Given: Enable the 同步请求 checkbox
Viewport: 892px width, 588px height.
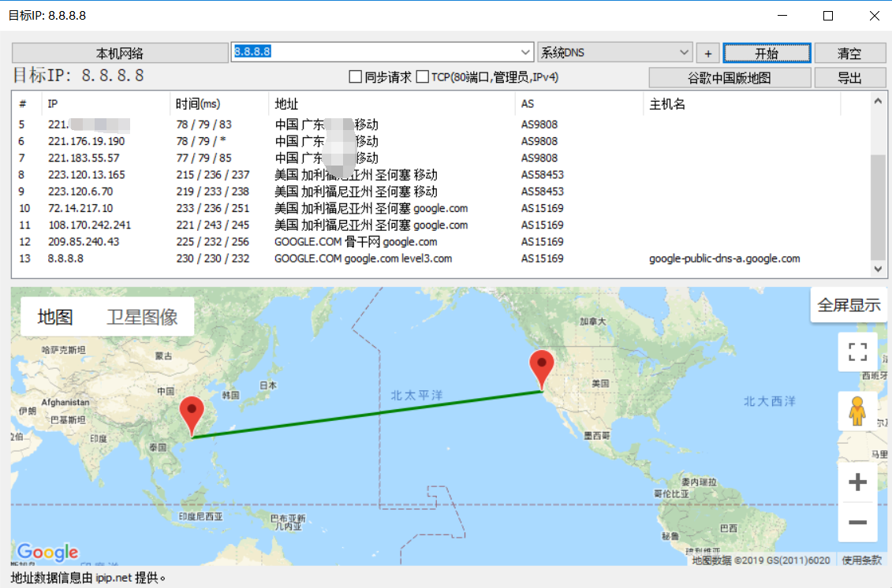Looking at the screenshot, I should click(356, 76).
